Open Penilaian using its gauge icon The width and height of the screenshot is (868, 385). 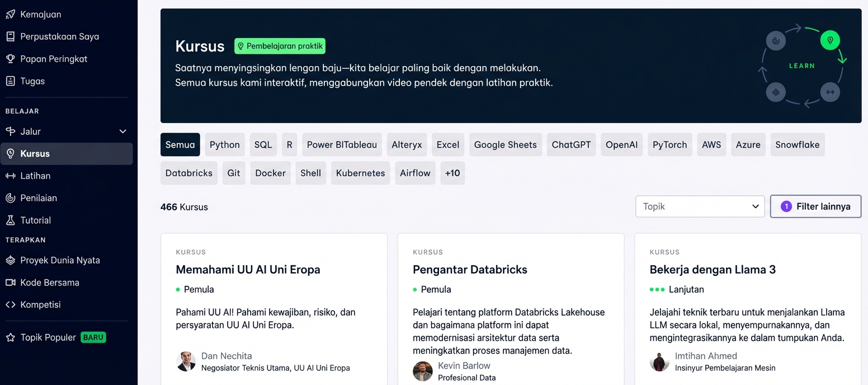[10, 198]
